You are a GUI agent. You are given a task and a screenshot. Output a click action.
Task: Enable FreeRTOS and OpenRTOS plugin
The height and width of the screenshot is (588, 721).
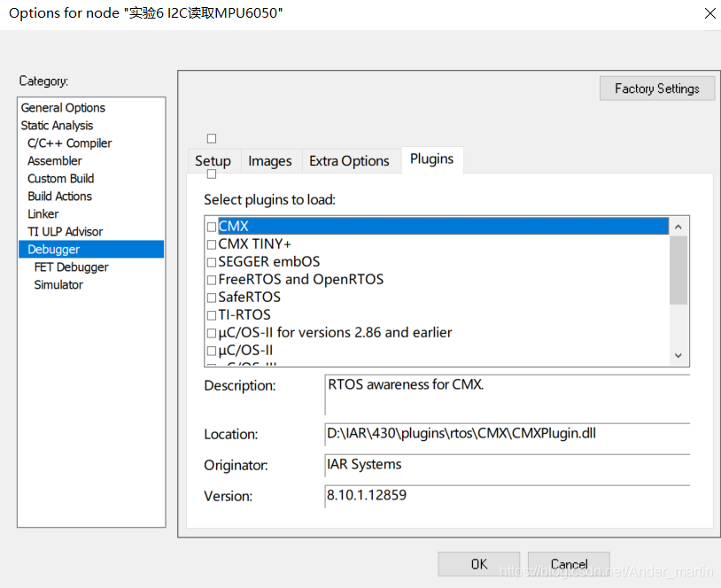coord(211,279)
